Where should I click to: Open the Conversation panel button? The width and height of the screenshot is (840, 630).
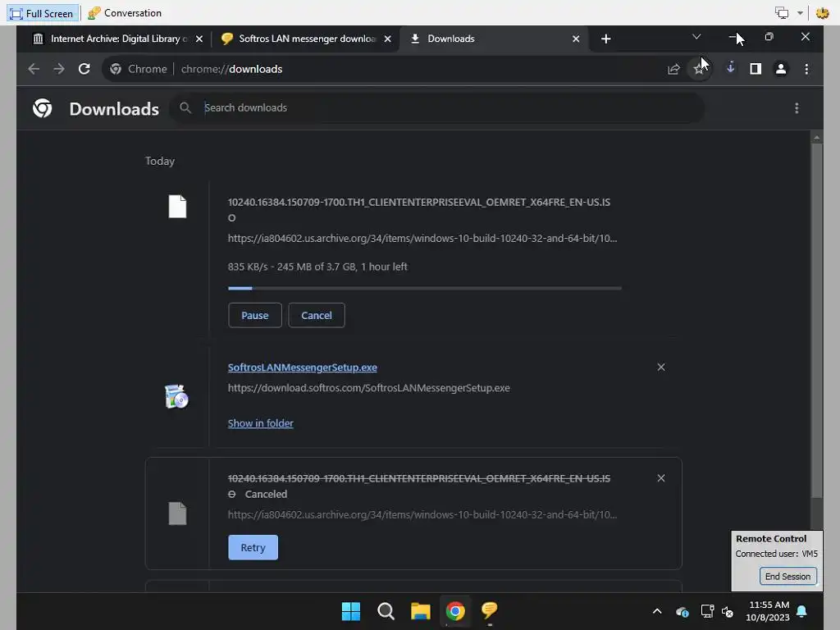pyautogui.click(x=125, y=13)
